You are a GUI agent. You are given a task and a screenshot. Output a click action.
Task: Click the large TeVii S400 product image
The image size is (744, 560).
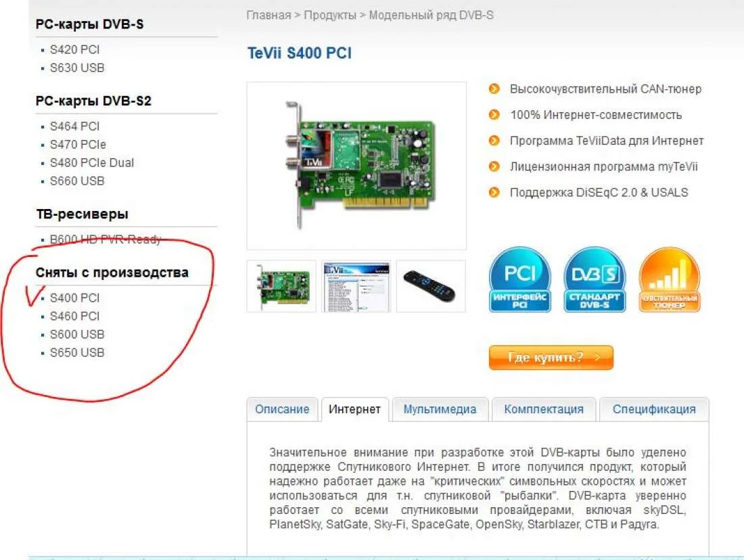coord(356,166)
